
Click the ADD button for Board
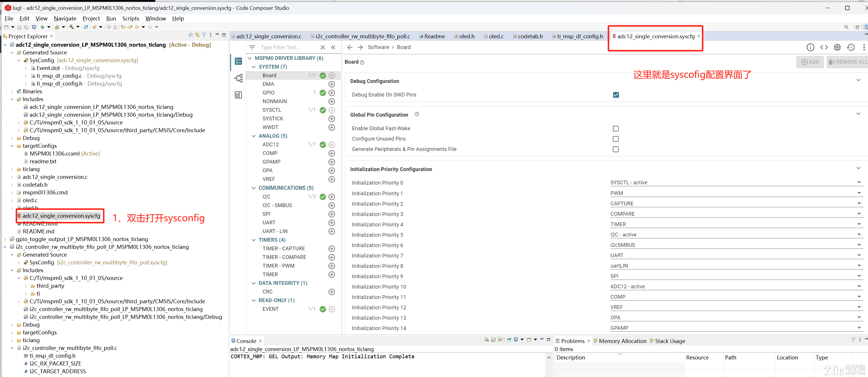click(x=810, y=62)
